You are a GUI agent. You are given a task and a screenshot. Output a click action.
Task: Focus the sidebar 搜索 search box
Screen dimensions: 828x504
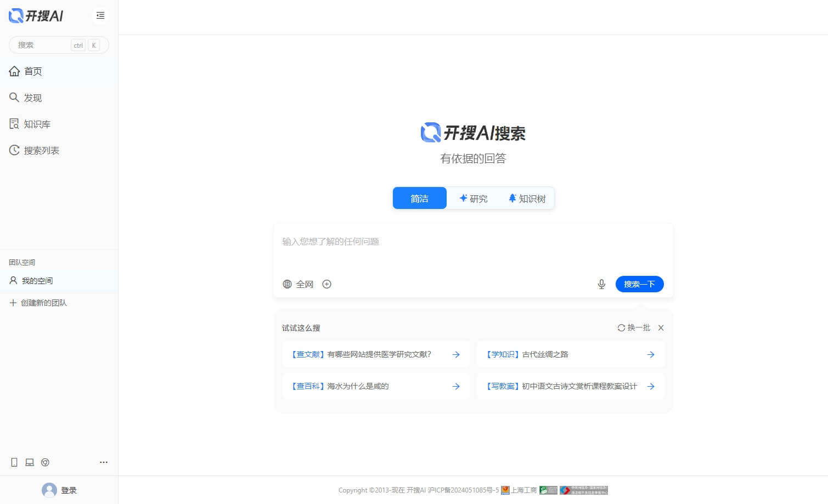coord(59,45)
